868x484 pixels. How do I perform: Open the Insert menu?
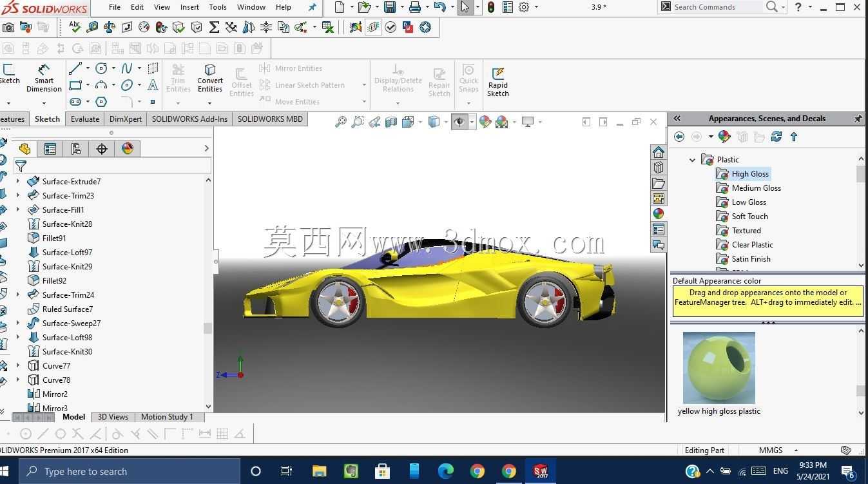[x=189, y=7]
